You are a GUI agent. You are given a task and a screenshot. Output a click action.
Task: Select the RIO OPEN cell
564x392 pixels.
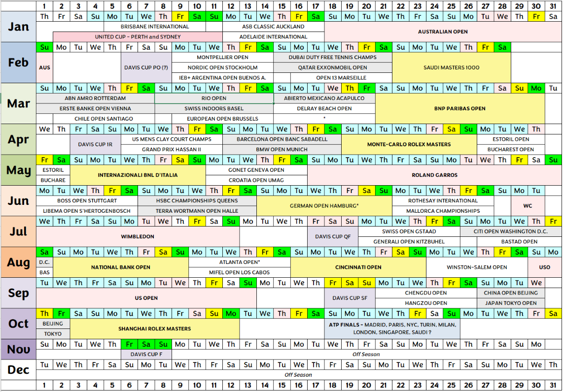point(214,98)
